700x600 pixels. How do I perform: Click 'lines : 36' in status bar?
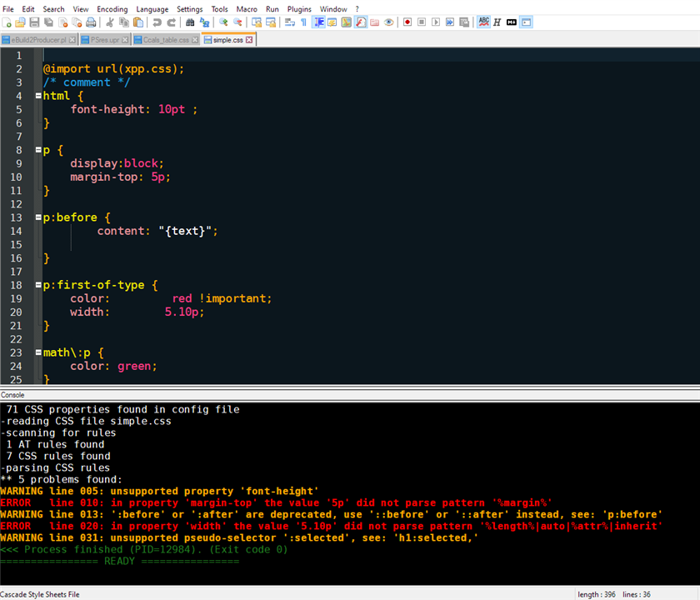coord(637,594)
